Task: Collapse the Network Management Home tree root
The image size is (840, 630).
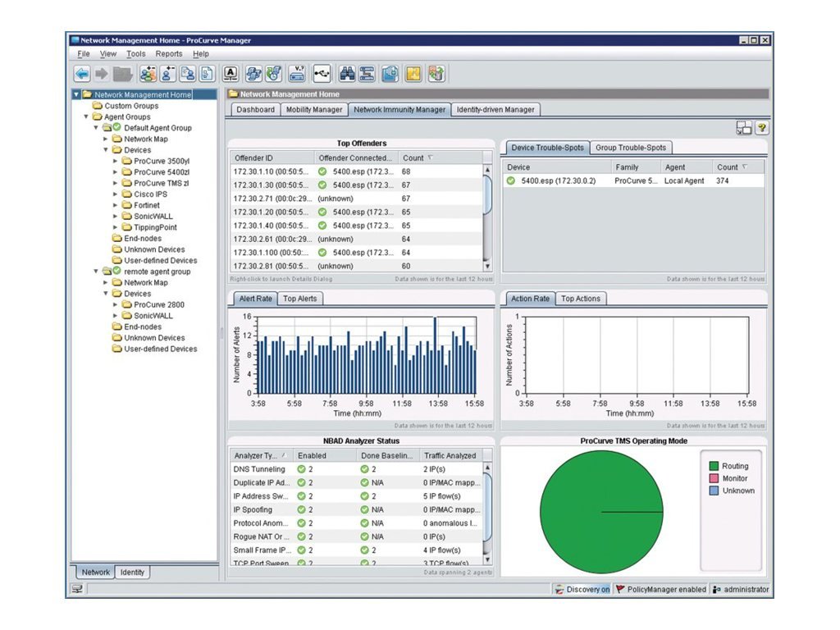Action: click(x=76, y=94)
